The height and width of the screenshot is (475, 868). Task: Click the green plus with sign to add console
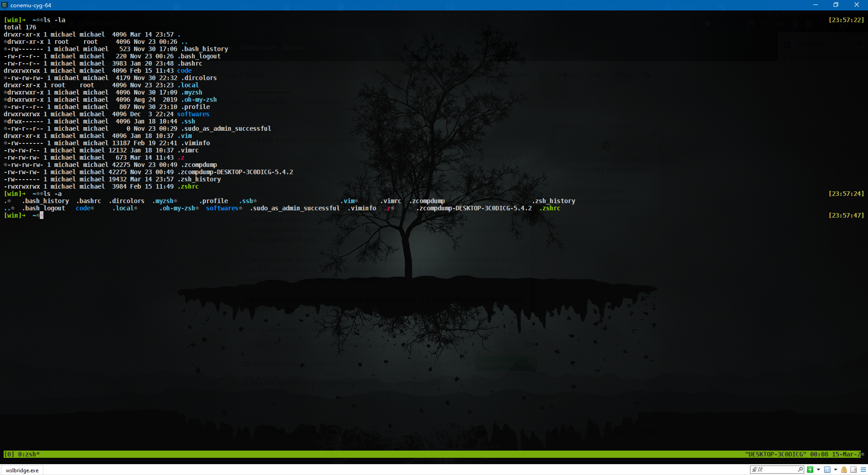810,470
